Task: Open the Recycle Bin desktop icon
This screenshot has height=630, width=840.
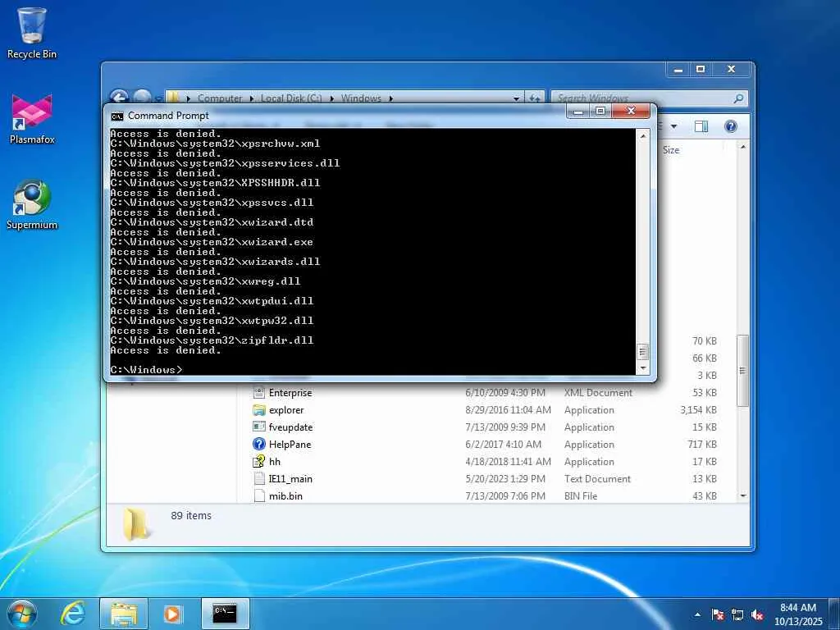Action: [x=32, y=33]
